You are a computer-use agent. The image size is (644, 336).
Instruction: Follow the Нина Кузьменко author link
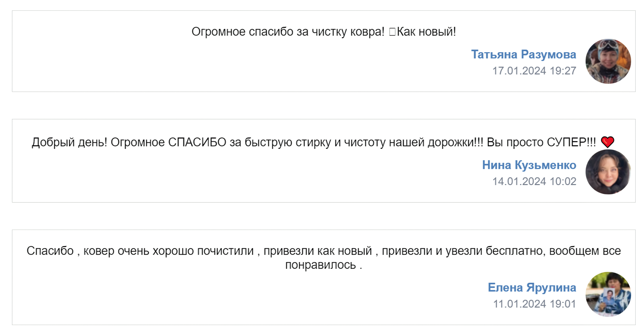point(529,165)
